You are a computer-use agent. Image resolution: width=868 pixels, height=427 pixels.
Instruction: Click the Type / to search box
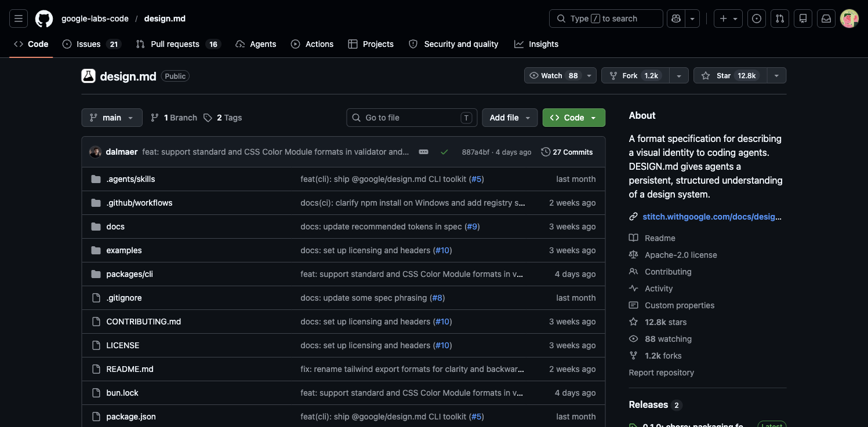click(x=606, y=19)
